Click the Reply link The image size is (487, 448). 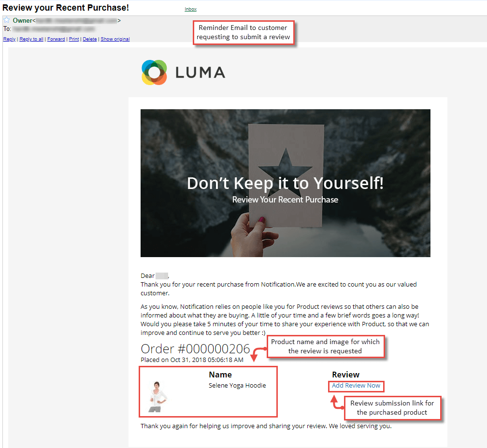point(9,39)
